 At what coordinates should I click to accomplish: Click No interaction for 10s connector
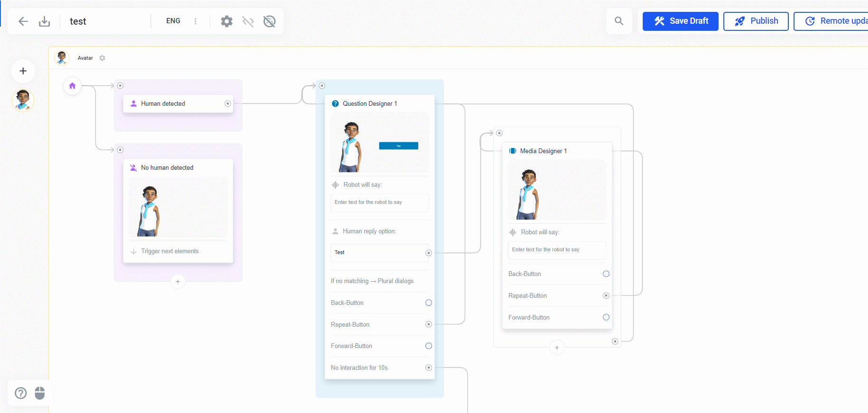point(429,368)
